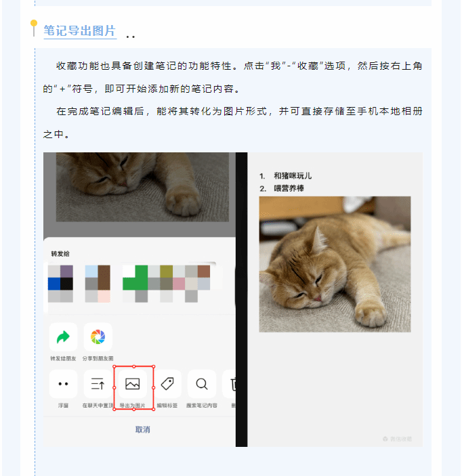Tap the 导出为图片 export image icon
462x476 pixels.
pyautogui.click(x=133, y=384)
